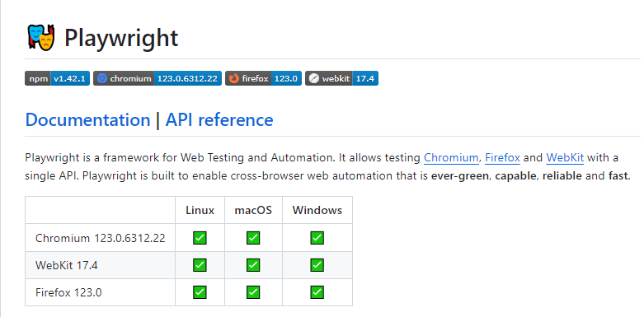Click the Chromium 123.0.6312.22 row label

101,238
